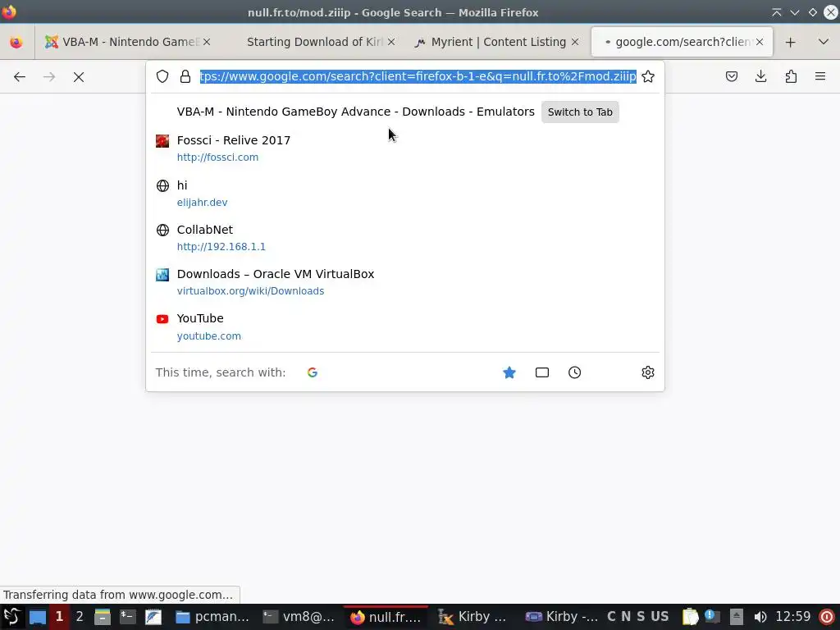Close the Myrient Content Listing tab

click(575, 42)
